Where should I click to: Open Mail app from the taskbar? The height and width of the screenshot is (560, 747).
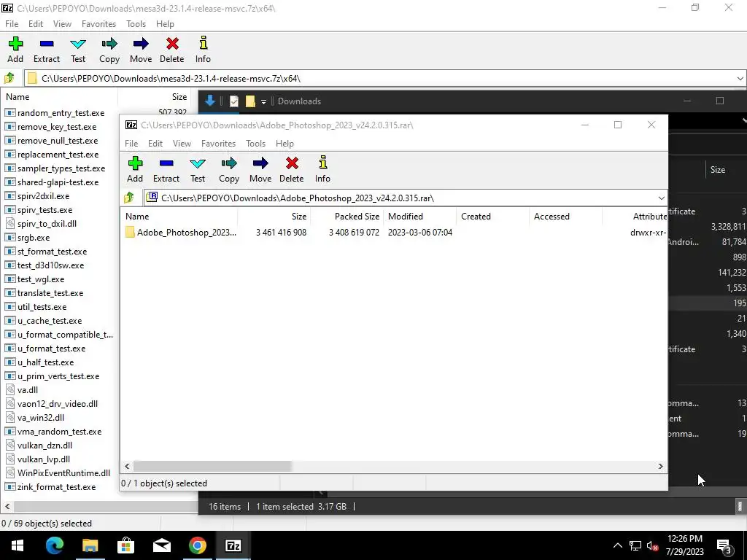pyautogui.click(x=161, y=545)
